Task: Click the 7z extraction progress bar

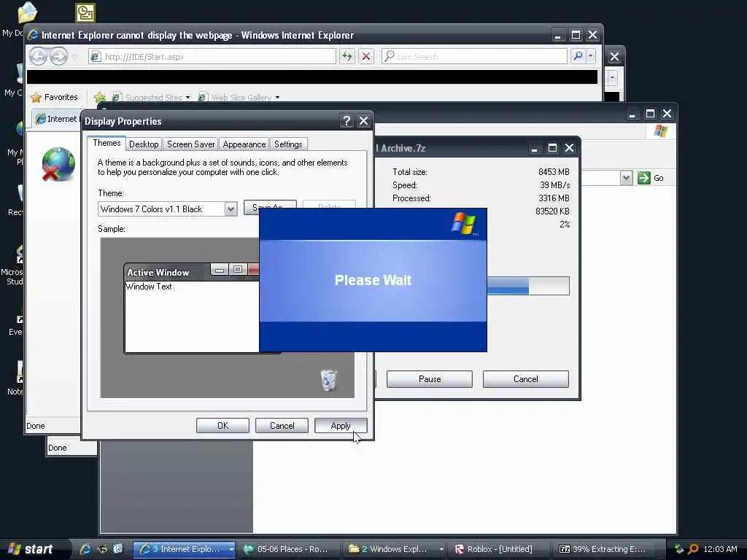Action: [528, 286]
